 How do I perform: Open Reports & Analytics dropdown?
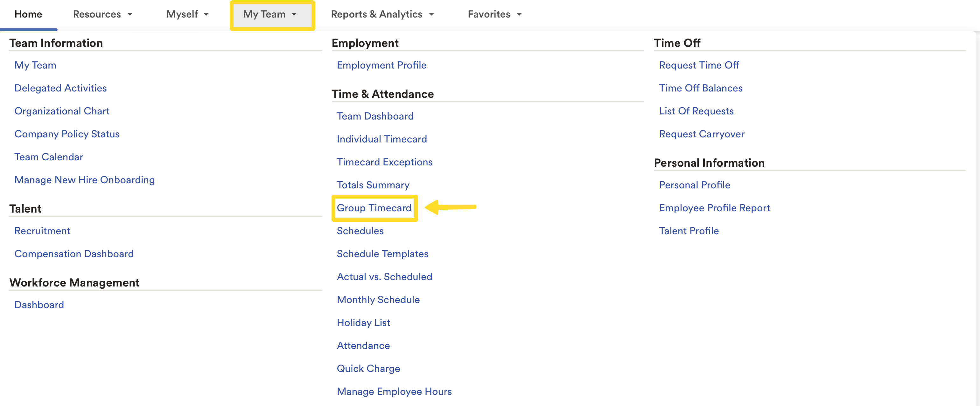click(382, 14)
